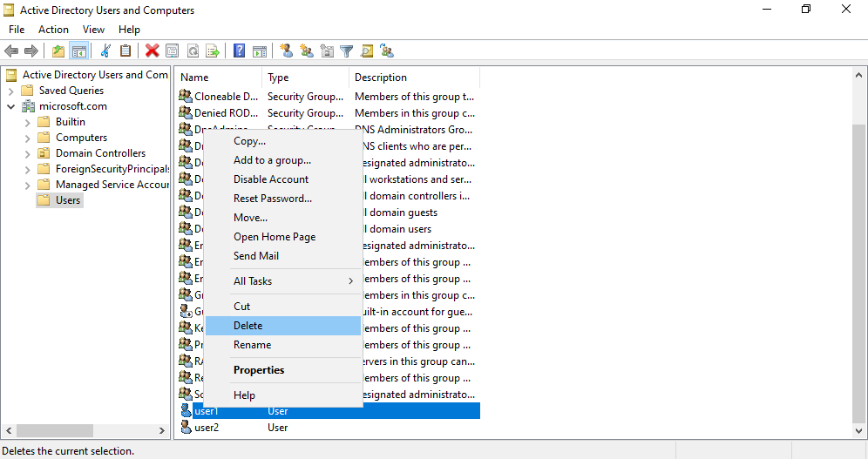Select Add to a group... entry
The image size is (868, 459).
(x=283, y=160)
